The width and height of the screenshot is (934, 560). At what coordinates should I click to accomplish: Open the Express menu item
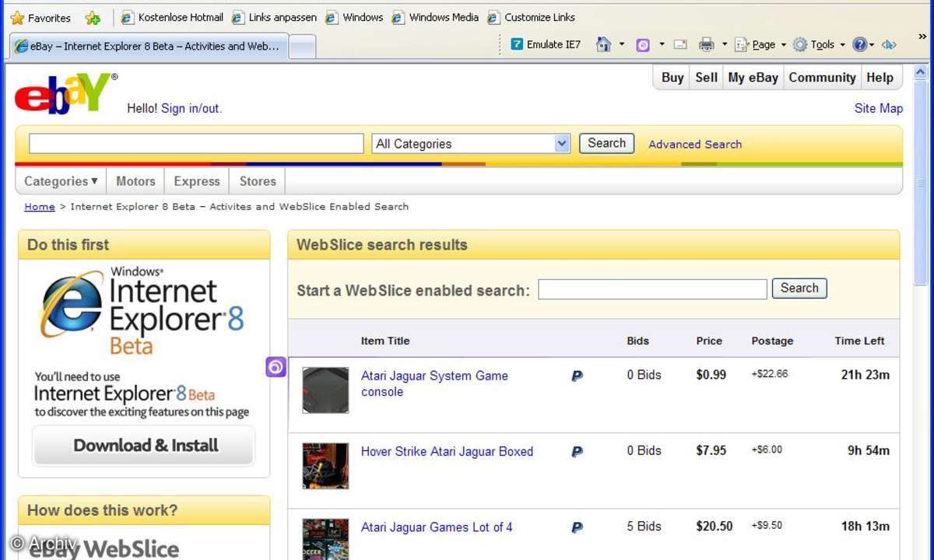(197, 181)
